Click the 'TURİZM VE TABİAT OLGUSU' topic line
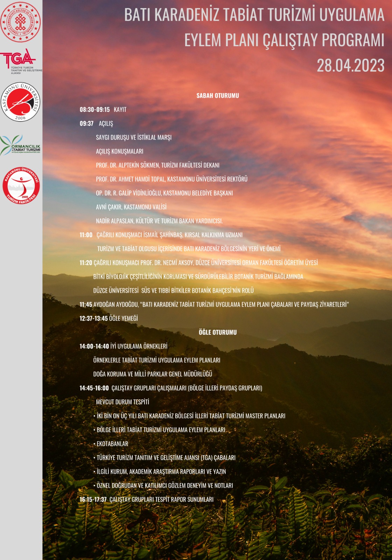Image resolution: width=392 pixels, height=560 pixels. pyautogui.click(x=189, y=249)
